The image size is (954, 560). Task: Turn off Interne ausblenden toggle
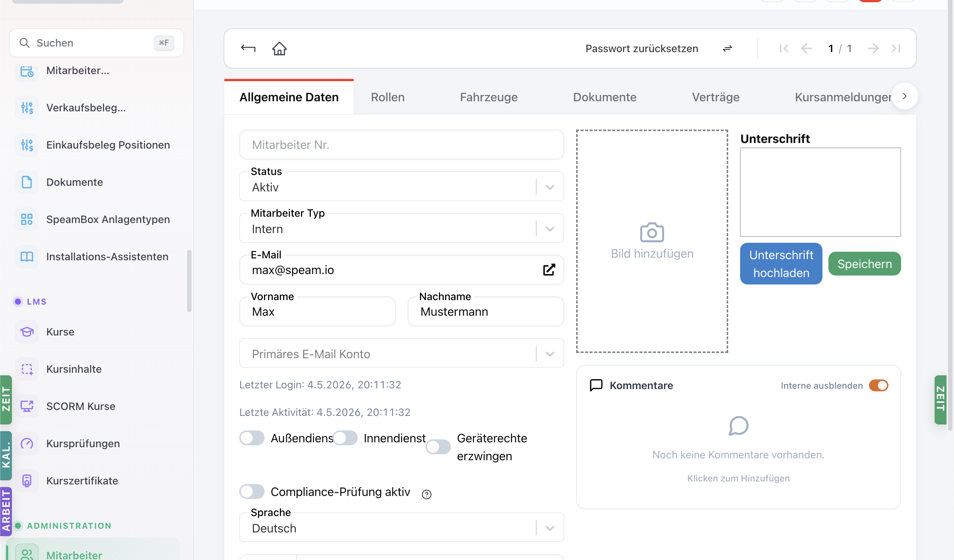tap(878, 385)
